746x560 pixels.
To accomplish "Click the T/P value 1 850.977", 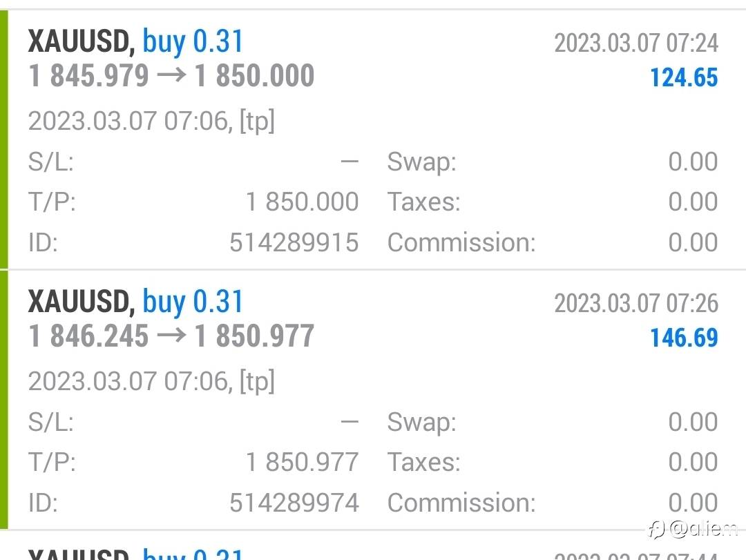I will tap(302, 462).
